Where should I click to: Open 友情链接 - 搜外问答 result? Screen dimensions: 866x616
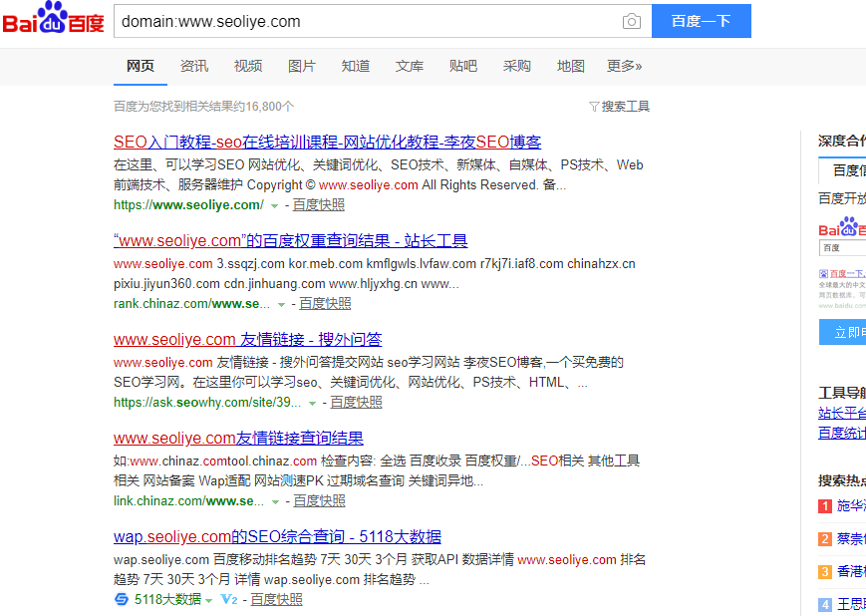point(248,339)
